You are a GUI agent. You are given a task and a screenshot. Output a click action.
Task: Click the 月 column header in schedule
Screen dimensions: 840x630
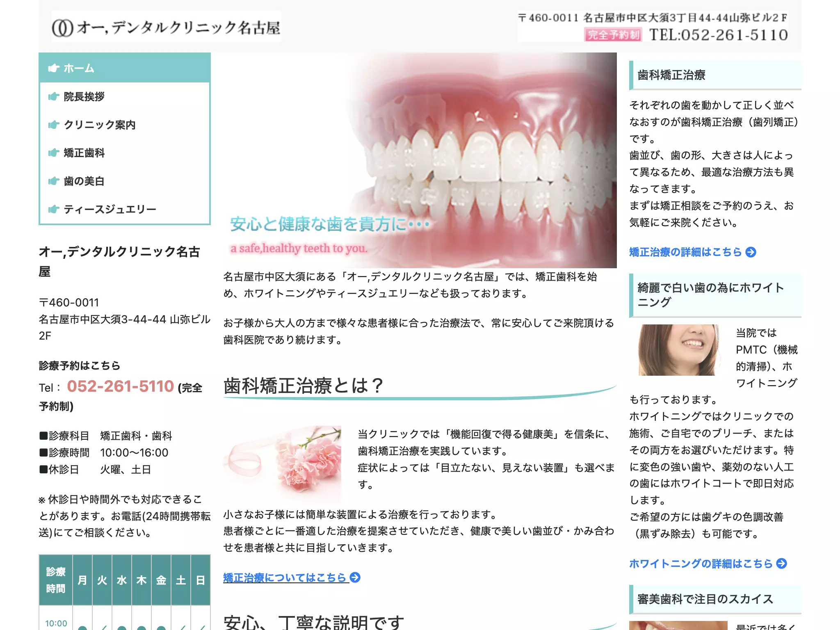[82, 580]
